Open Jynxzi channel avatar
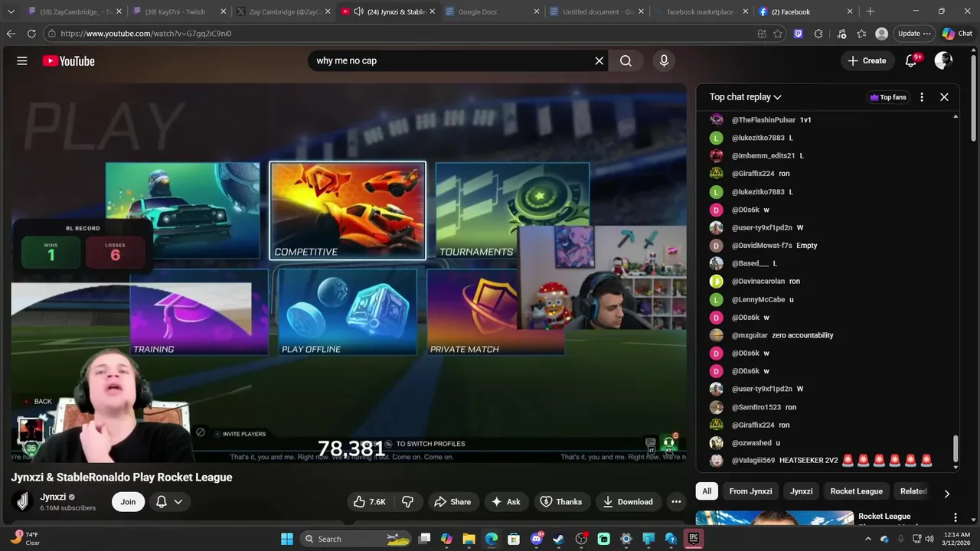980x551 pixels. 23,501
